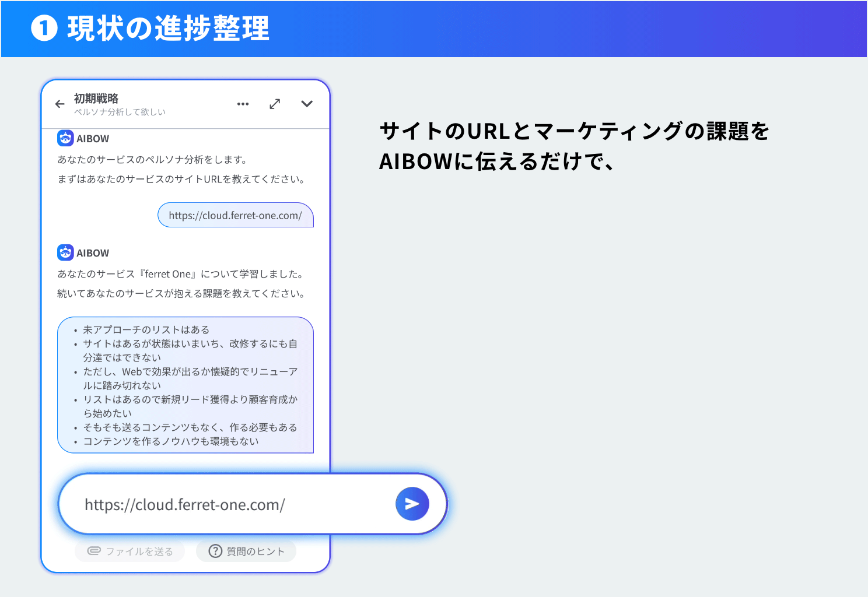Viewport: 868px width, 597px height.
Task: Collapse the chat with the down chevron
Action: pyautogui.click(x=307, y=104)
